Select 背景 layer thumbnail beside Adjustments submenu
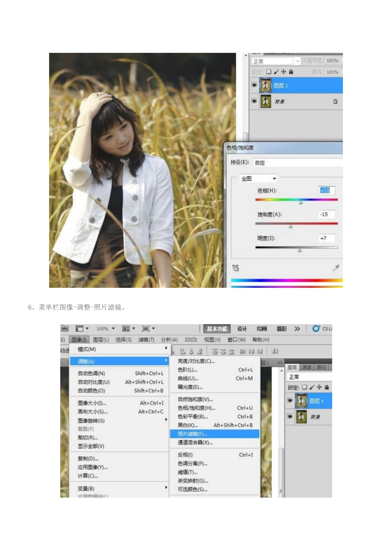Image resolution: width=392 pixels, height=555 pixels. pos(301,417)
